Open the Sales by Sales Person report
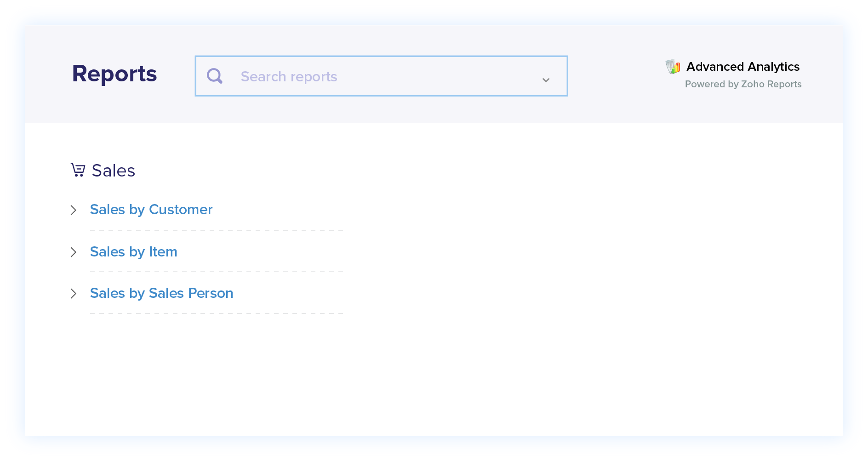 tap(161, 293)
